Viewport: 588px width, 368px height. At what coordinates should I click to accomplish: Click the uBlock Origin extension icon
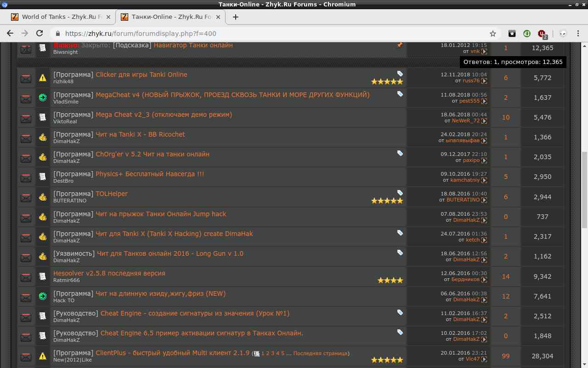[x=542, y=34]
